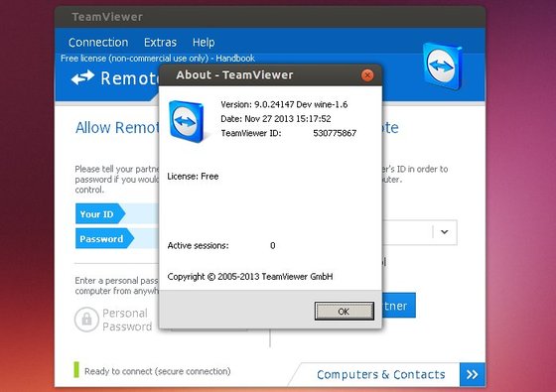The height and width of the screenshot is (392, 556).
Task: Click the green connection status indicator
Action: tap(76, 370)
